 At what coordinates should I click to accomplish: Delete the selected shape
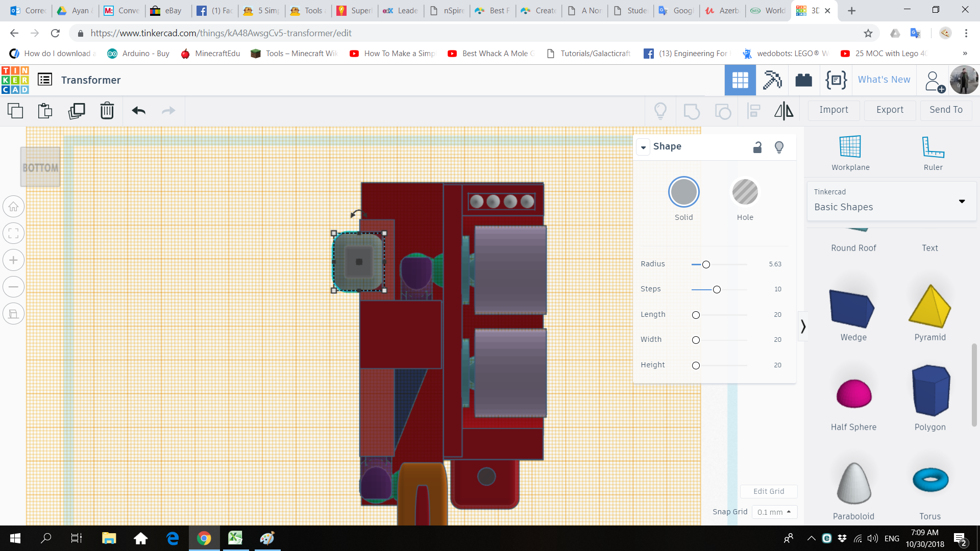(x=107, y=111)
